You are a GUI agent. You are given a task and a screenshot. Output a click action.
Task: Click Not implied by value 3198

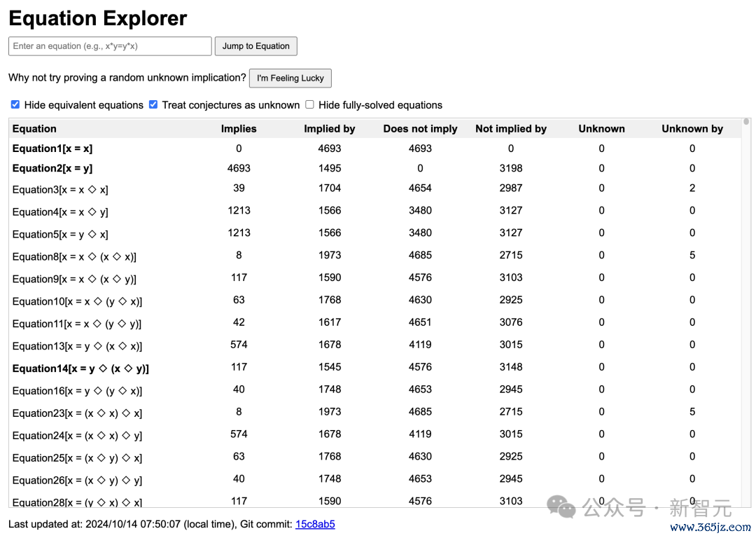(511, 168)
